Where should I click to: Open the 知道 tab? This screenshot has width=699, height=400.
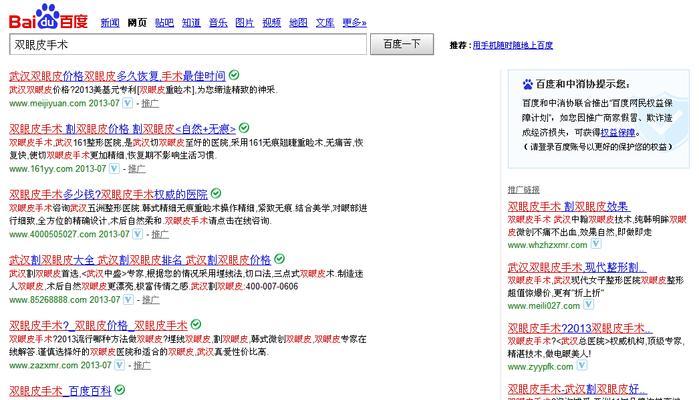[191, 22]
